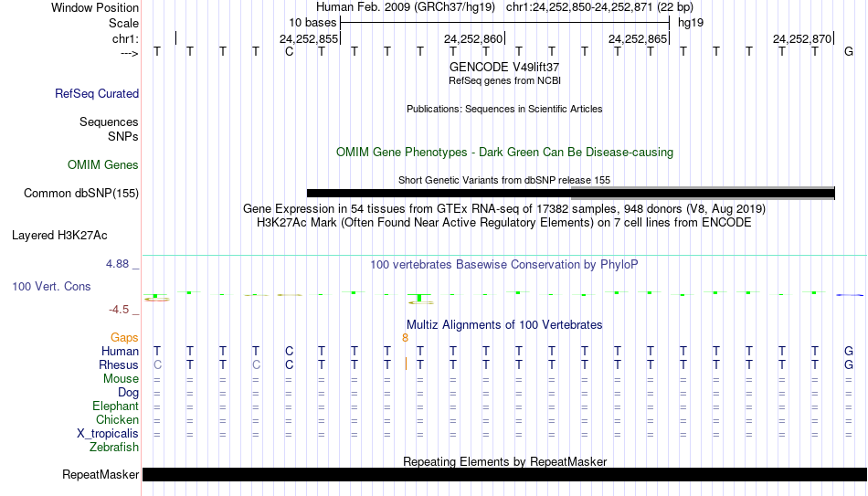Click the orange Gaps label
This screenshot has height=496, width=868.
(124, 338)
